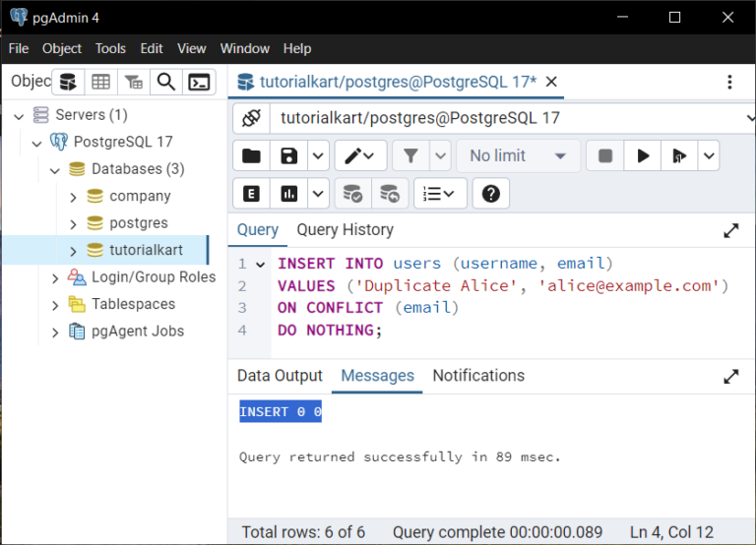756x545 pixels.
Task: Open the File menu
Action: coord(19,48)
